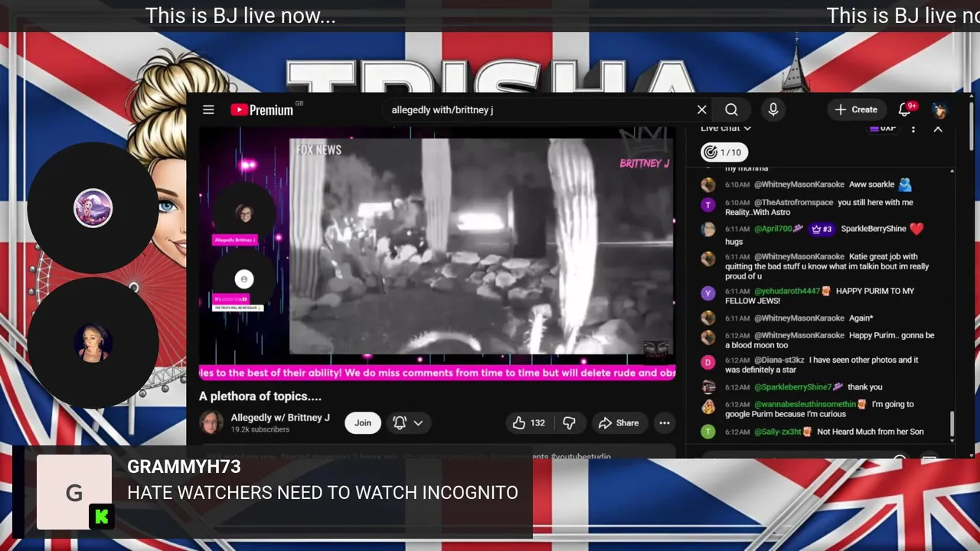Click the G avatar in the GRAMMYH73 banner
The width and height of the screenshot is (980, 551).
point(74,492)
